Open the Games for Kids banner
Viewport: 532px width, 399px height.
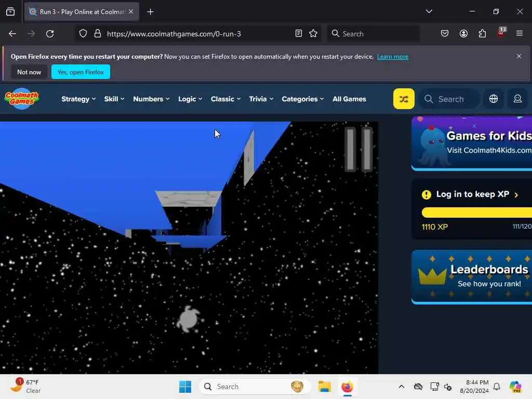[472, 143]
